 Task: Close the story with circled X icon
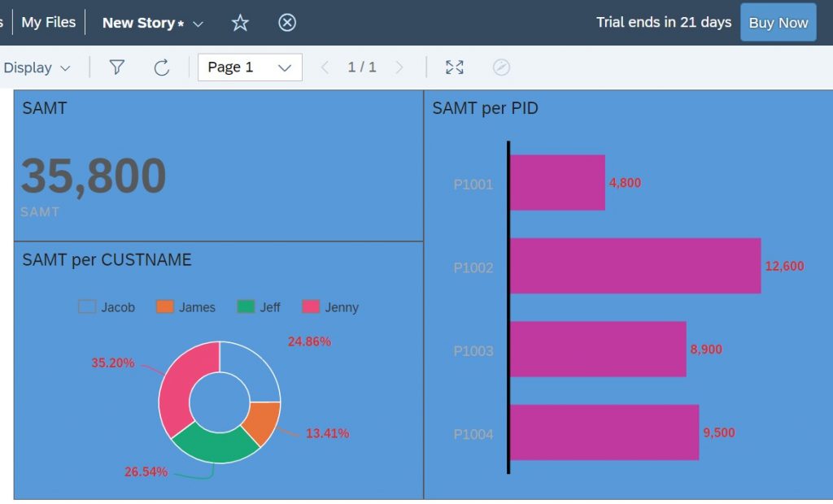click(287, 23)
